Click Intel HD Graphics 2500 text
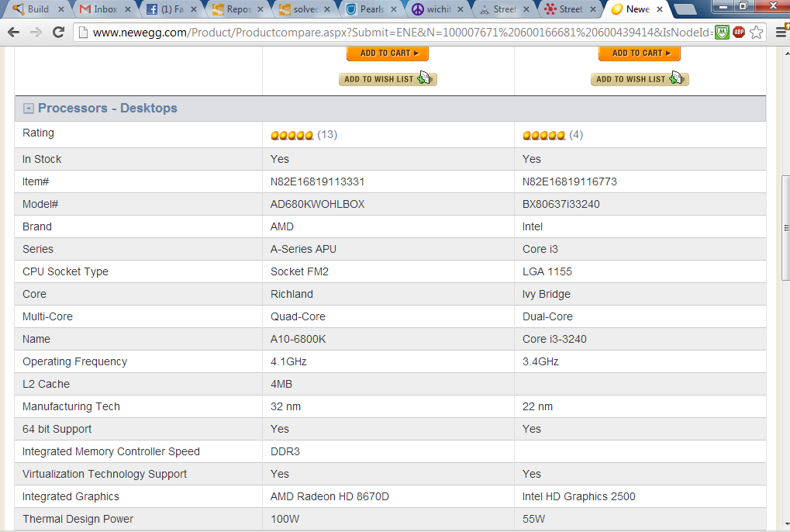The width and height of the screenshot is (790, 532). [579, 497]
